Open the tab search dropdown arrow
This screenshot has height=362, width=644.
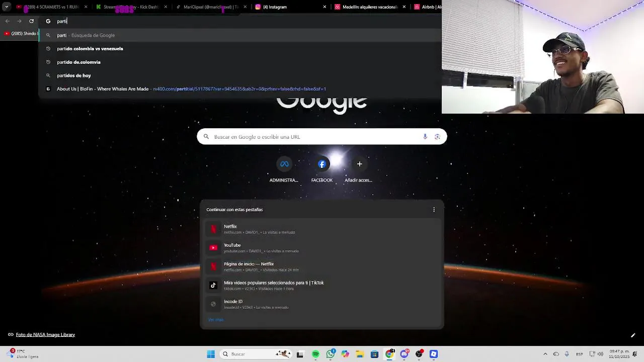(x=6, y=7)
